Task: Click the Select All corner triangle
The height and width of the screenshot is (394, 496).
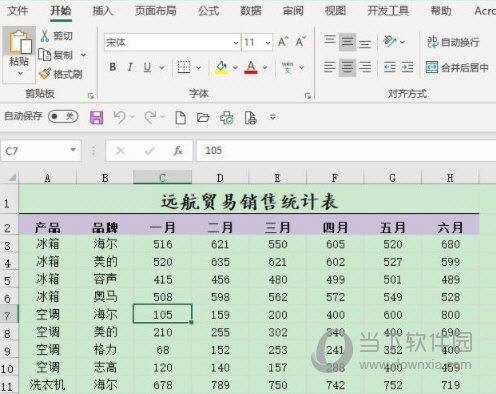Action: coord(12,177)
